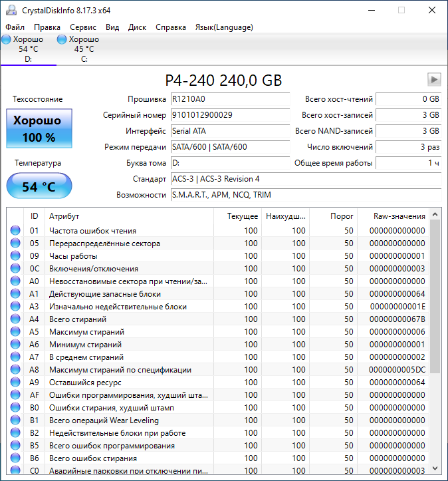This screenshot has width=448, height=481.
Task: Click the blue status orb beside C: disk
Action: tap(62, 39)
